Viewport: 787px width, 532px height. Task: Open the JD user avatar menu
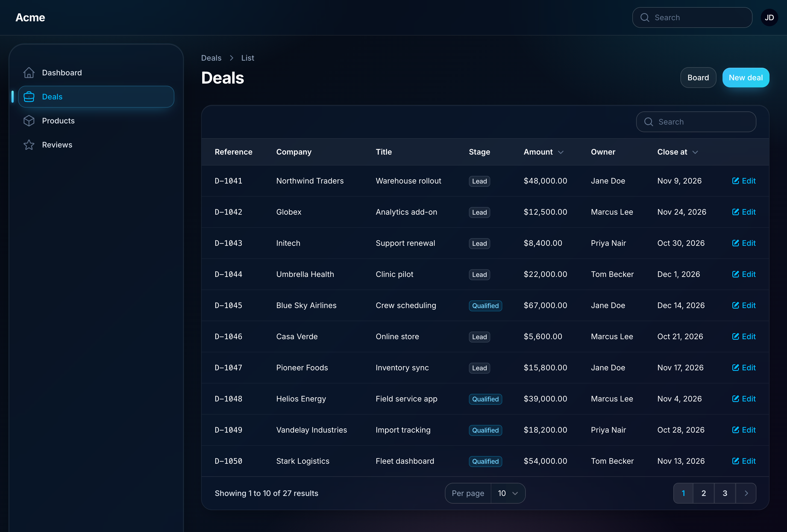[x=770, y=17]
